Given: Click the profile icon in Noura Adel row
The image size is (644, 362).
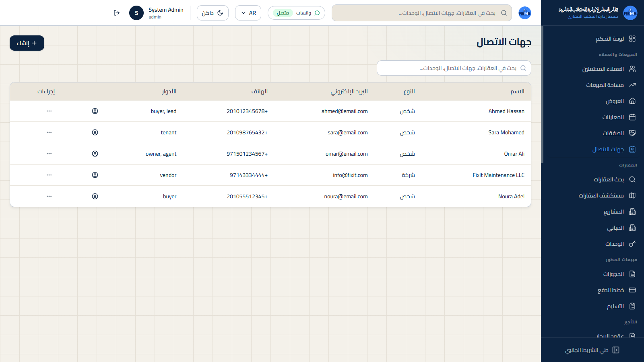Looking at the screenshot, I should tap(95, 196).
